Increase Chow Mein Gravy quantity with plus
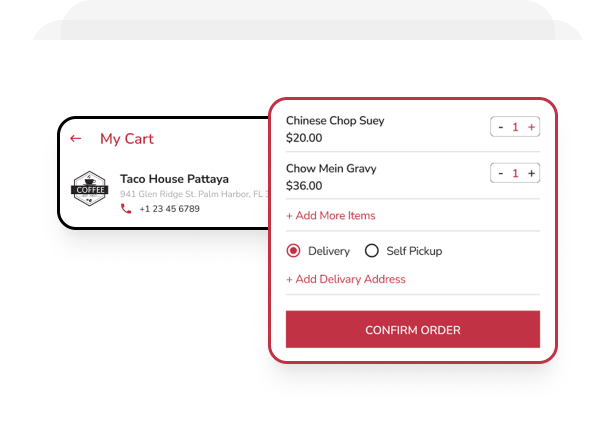The image size is (615, 421). [531, 173]
